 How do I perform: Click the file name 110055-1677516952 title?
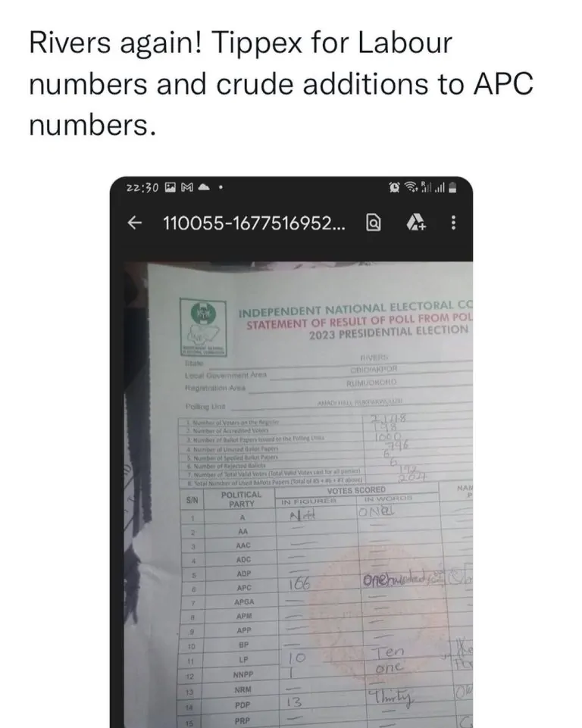click(257, 223)
